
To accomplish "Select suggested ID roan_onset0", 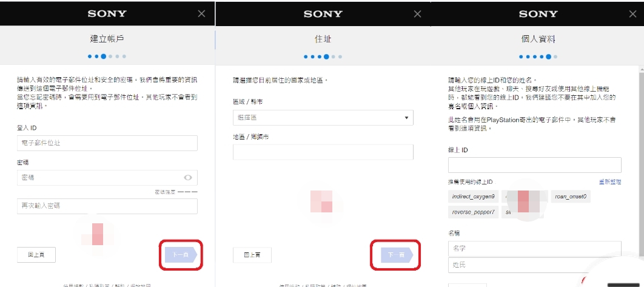I will click(571, 197).
